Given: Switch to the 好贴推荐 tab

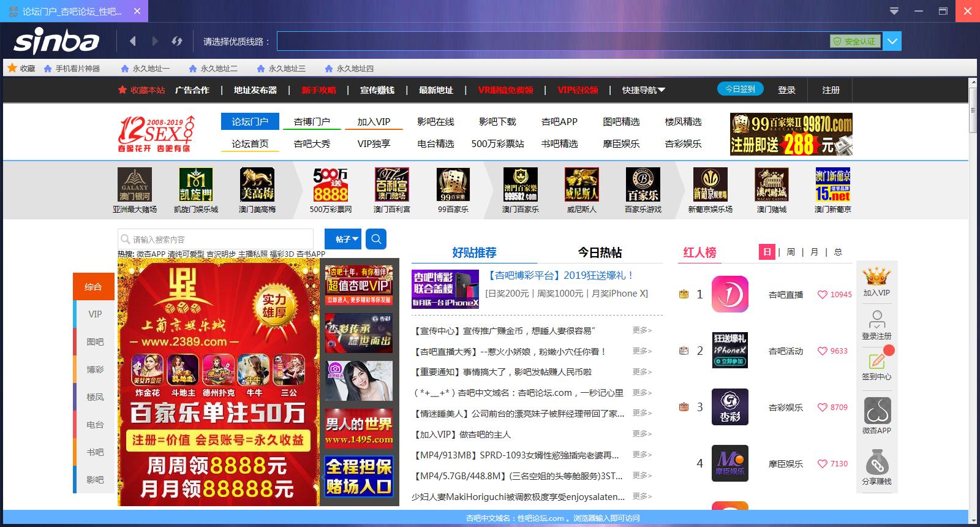Looking at the screenshot, I should pyautogui.click(x=474, y=252).
